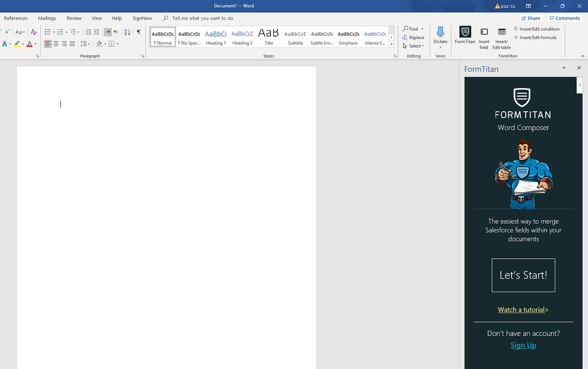Collapse FormTitan pane side arrow

580,85
